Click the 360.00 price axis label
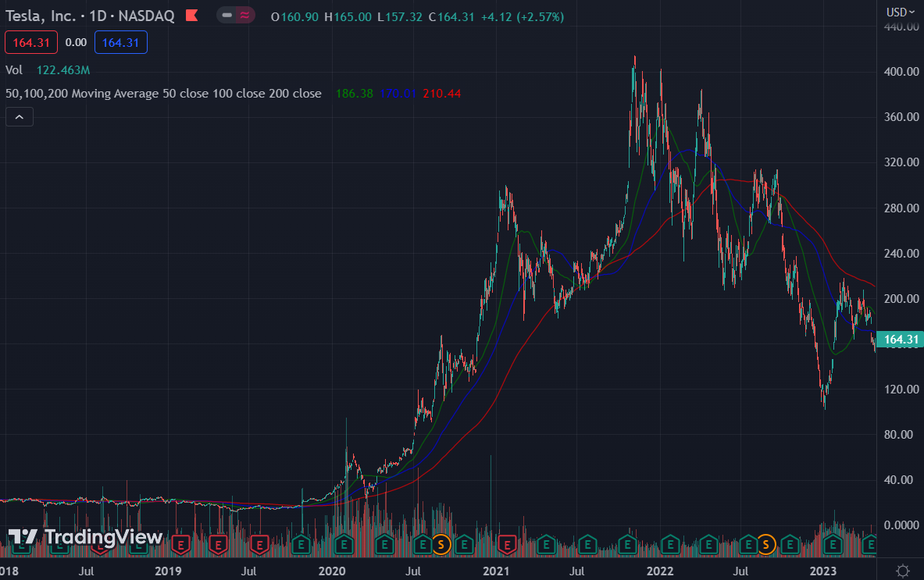Image resolution: width=924 pixels, height=580 pixels. 901,116
